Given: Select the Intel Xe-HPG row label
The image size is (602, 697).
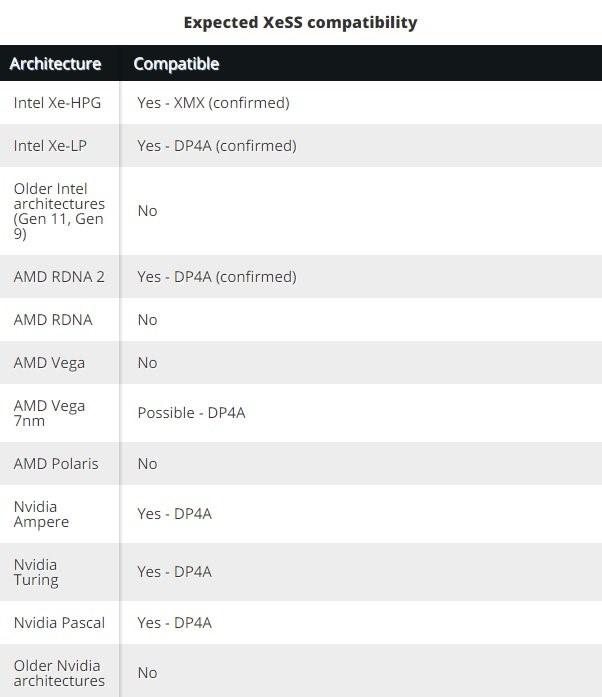Looking at the screenshot, I should 57,103.
